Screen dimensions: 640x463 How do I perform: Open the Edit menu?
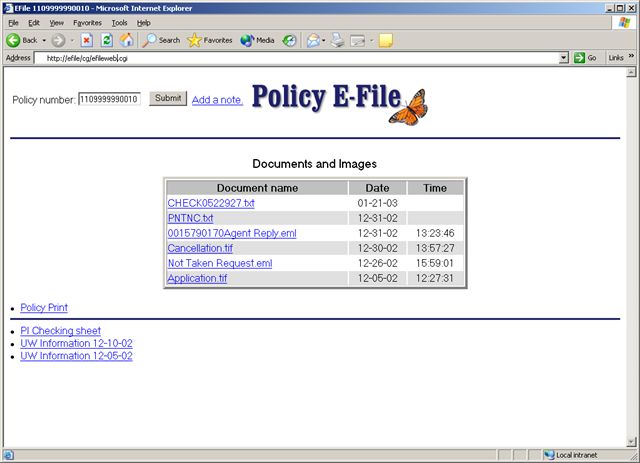pos(34,23)
